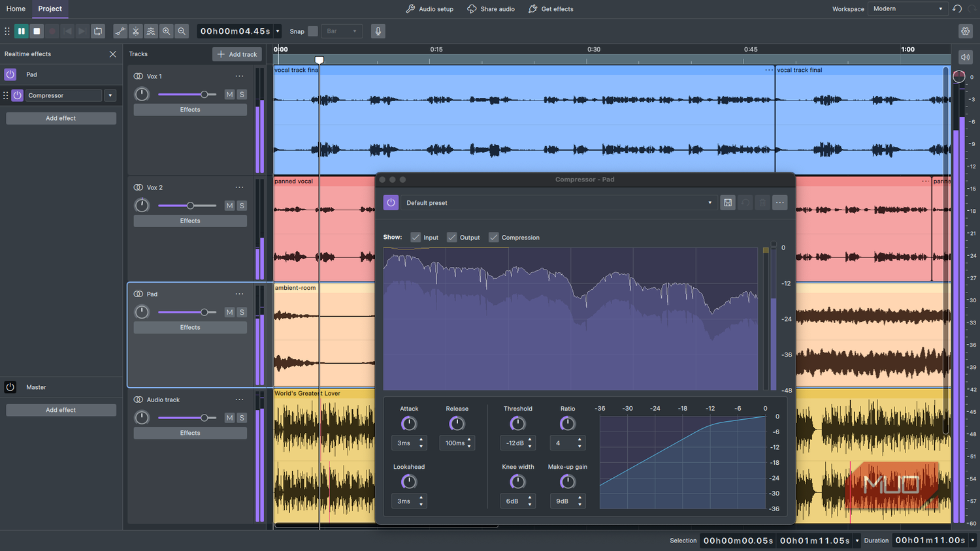Screen dimensions: 980x551
Task: Open the Workspace Modern dropdown
Action: tap(907, 8)
